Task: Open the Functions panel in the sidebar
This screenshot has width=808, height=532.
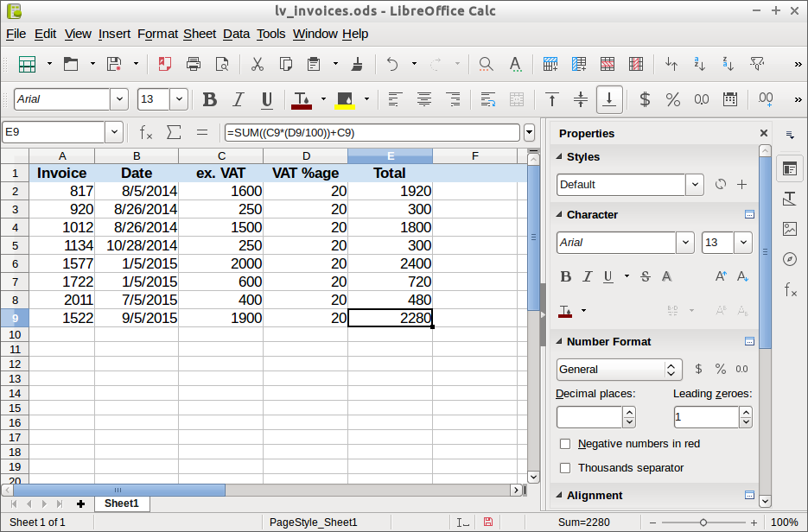Action: tap(791, 292)
